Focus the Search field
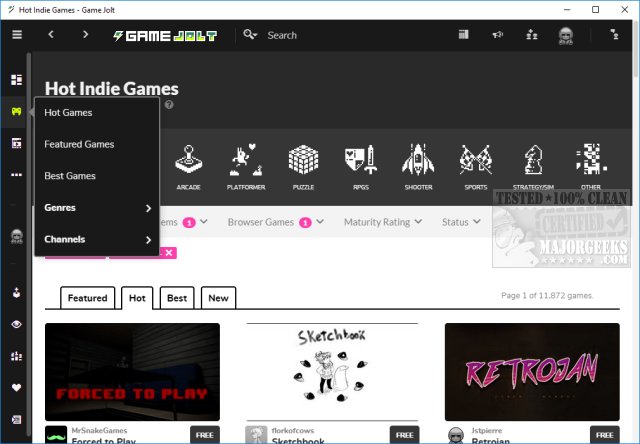Viewport: 640px width, 444px height. point(282,35)
